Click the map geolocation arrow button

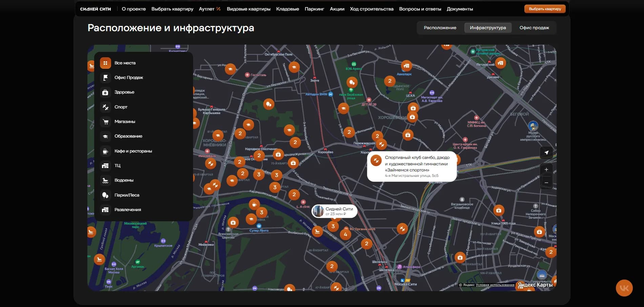pos(546,153)
